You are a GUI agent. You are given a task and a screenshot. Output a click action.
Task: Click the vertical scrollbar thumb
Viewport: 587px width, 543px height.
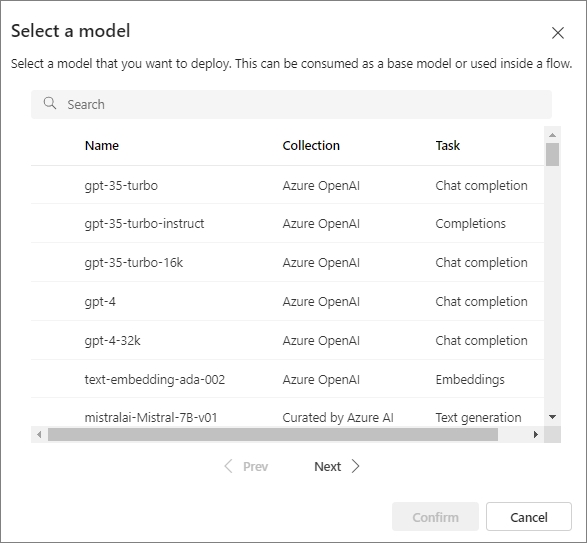click(x=553, y=154)
